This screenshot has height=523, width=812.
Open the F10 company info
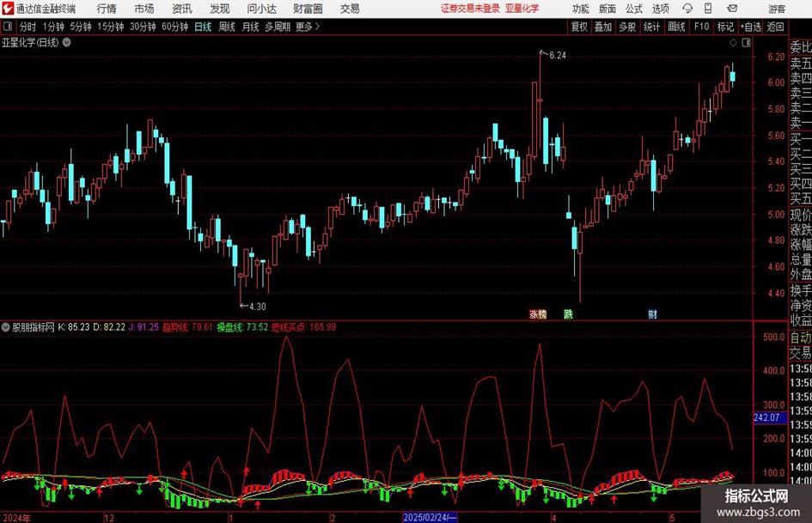(x=702, y=27)
